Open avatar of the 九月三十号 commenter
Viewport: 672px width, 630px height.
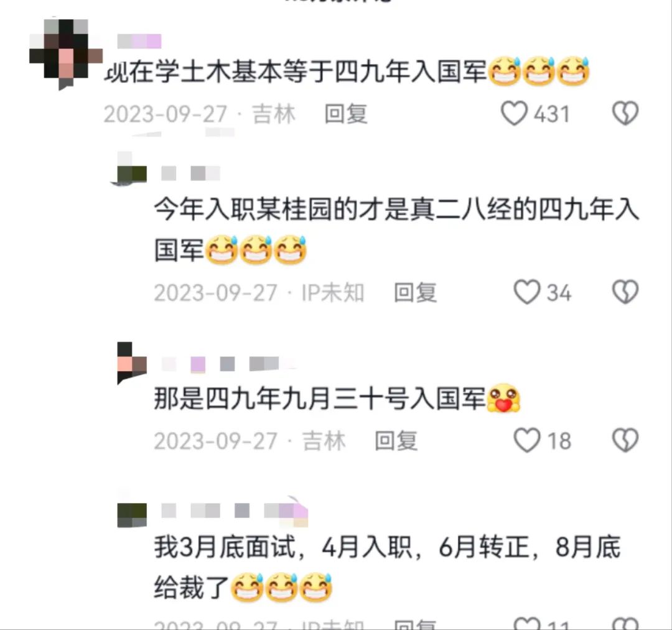[132, 363]
